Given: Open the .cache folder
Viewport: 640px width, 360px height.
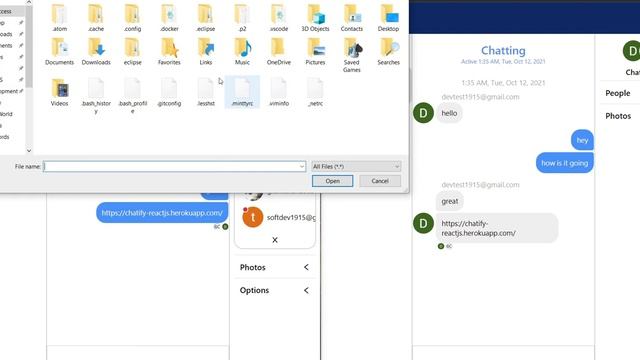Looking at the screenshot, I should coord(96,18).
